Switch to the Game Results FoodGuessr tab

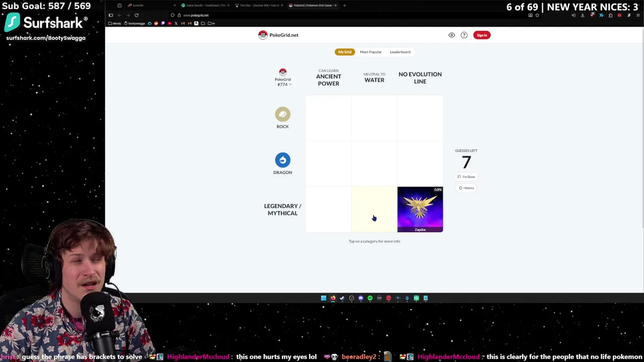coord(205,5)
